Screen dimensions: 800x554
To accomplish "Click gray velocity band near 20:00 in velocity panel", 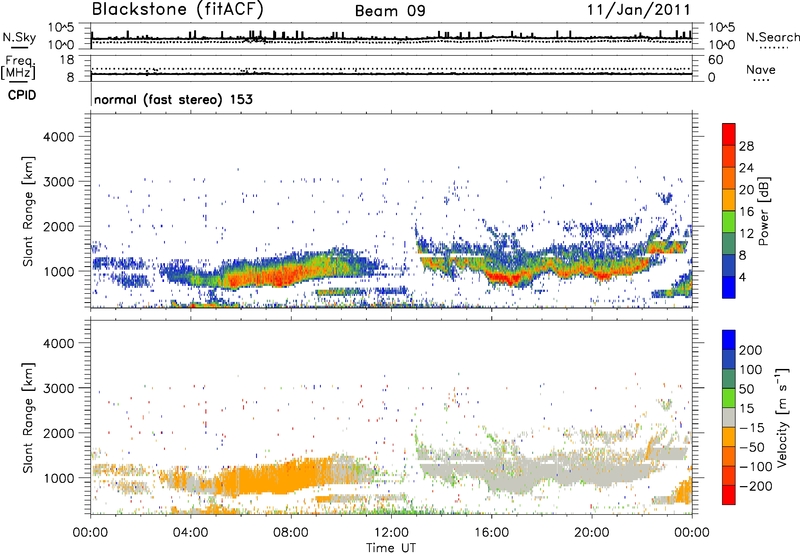I will (592, 474).
